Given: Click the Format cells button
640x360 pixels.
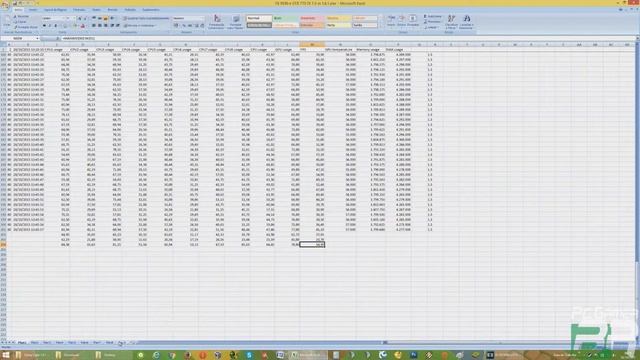Looking at the screenshot, I should pos(413,21).
